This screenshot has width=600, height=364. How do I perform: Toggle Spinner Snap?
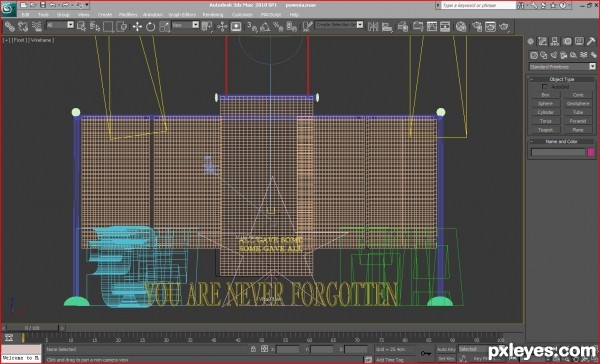click(292, 26)
